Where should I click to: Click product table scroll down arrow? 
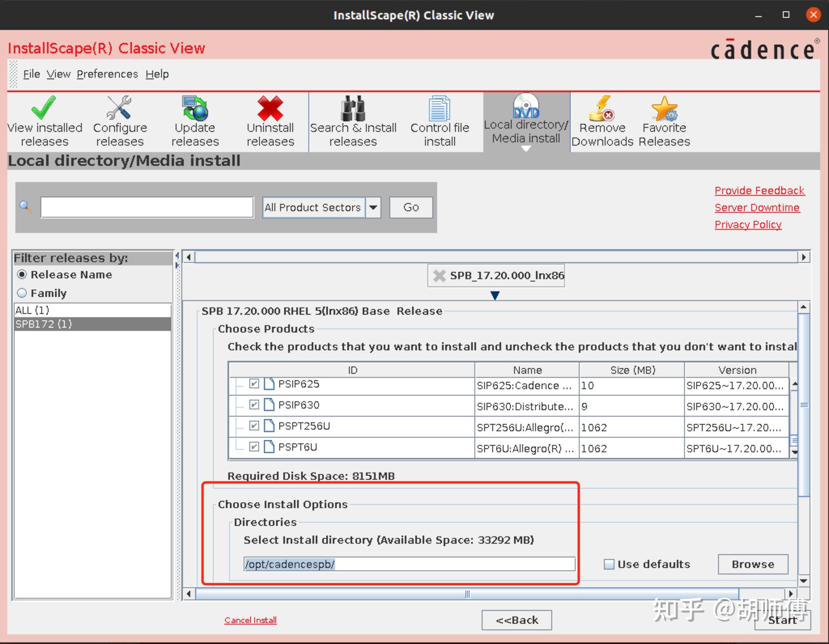795,452
